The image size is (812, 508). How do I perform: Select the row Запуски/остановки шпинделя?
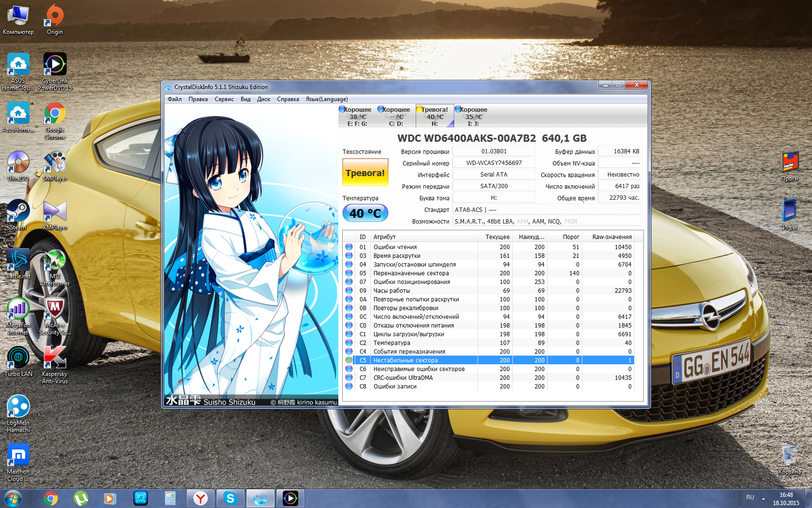pos(488,265)
